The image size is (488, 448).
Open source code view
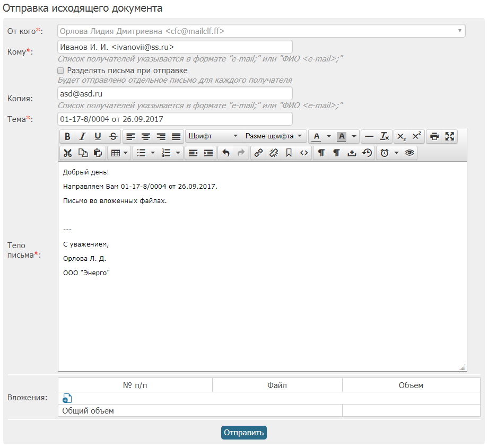tap(304, 153)
